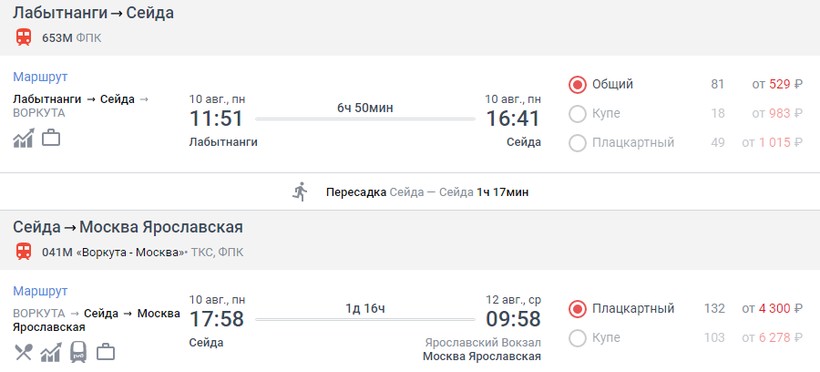Click the red train icon beside 653М
The image size is (820, 372).
[23, 38]
